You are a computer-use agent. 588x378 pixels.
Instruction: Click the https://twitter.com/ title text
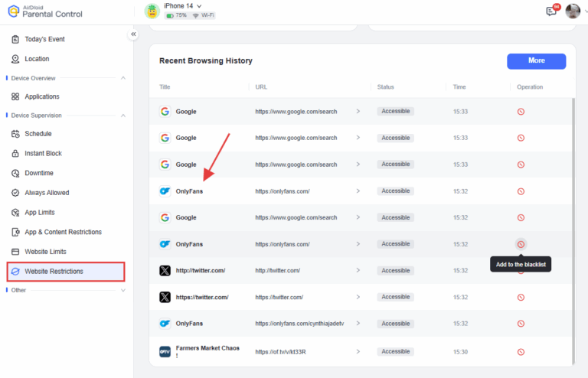tap(202, 297)
